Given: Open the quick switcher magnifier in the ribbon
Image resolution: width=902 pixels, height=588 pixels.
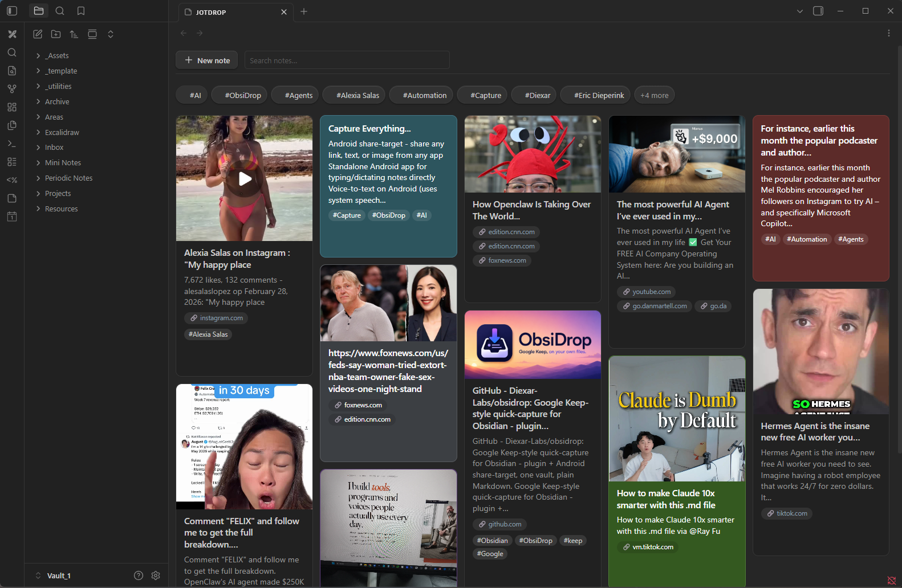Looking at the screenshot, I should pyautogui.click(x=12, y=52).
